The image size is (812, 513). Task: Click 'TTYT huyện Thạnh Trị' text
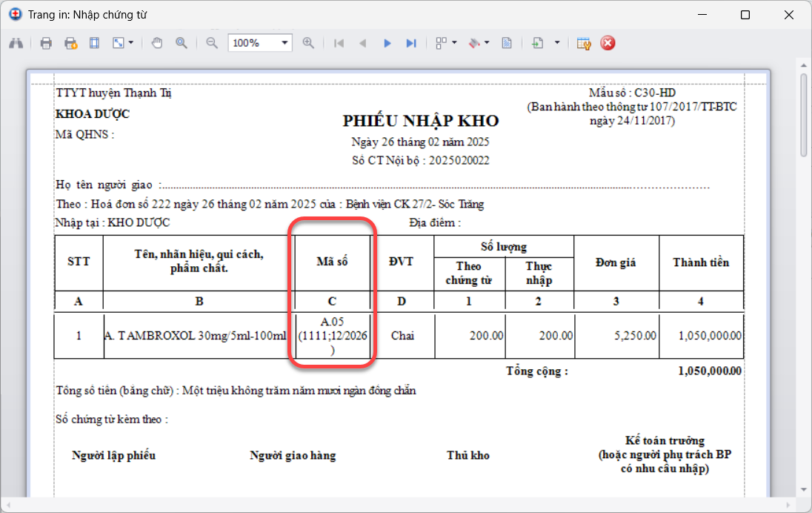(x=113, y=93)
